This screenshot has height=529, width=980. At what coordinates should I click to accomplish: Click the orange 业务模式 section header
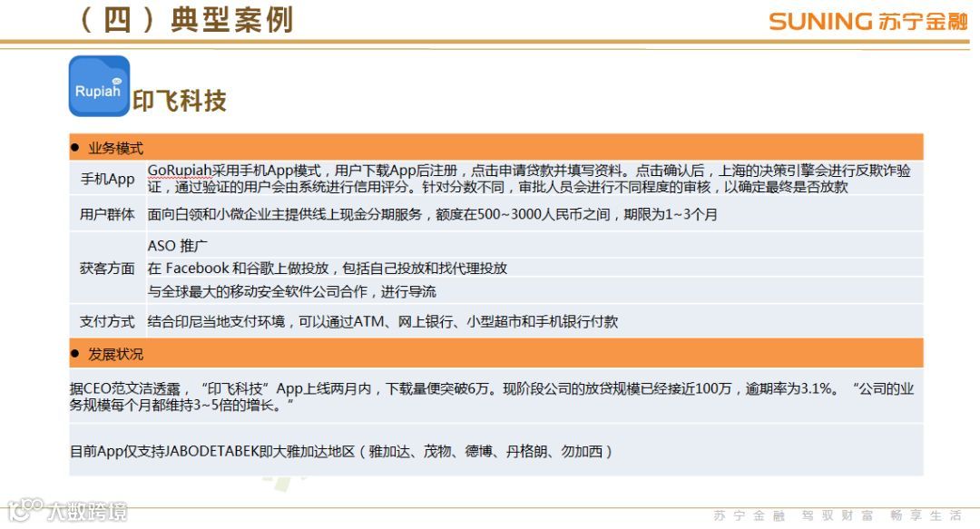tap(495, 148)
